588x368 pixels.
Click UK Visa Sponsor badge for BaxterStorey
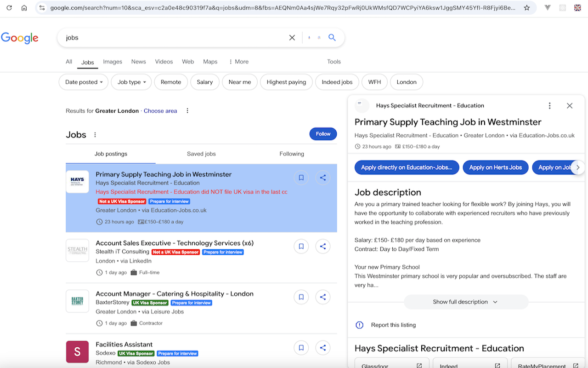point(150,303)
